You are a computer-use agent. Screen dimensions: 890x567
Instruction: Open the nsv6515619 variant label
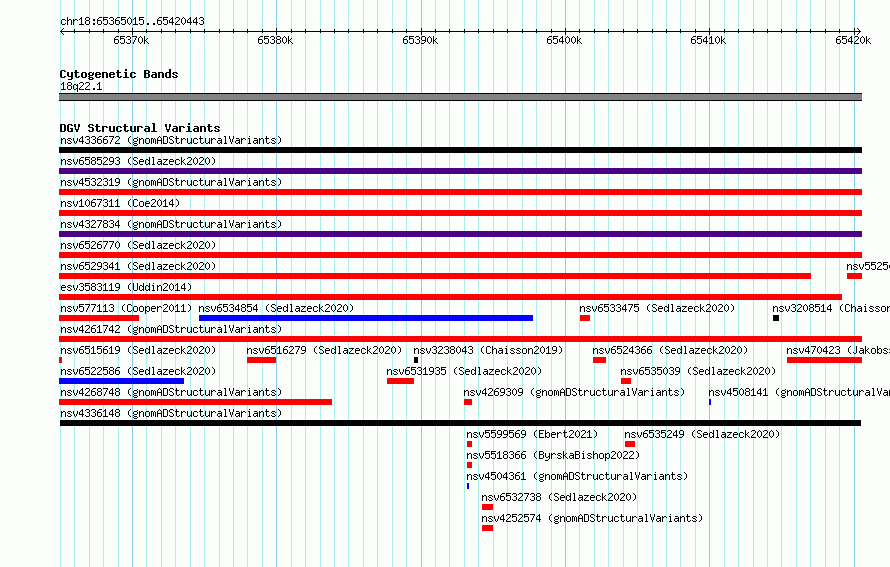click(138, 350)
